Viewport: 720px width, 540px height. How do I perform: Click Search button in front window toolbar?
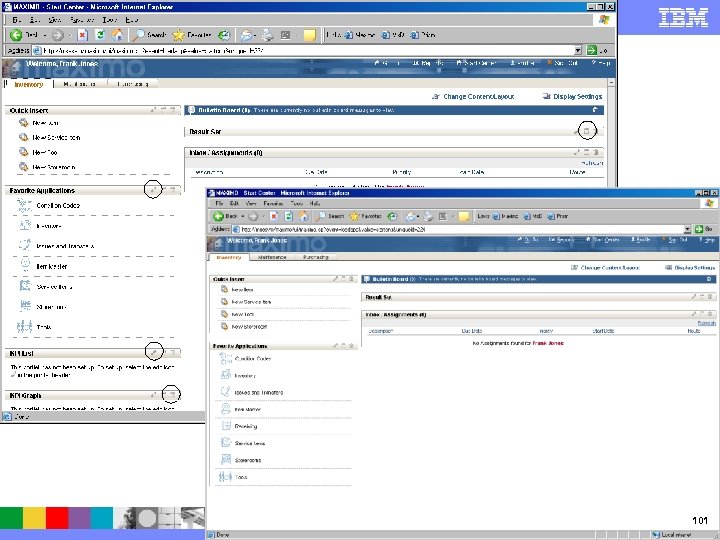[331, 216]
